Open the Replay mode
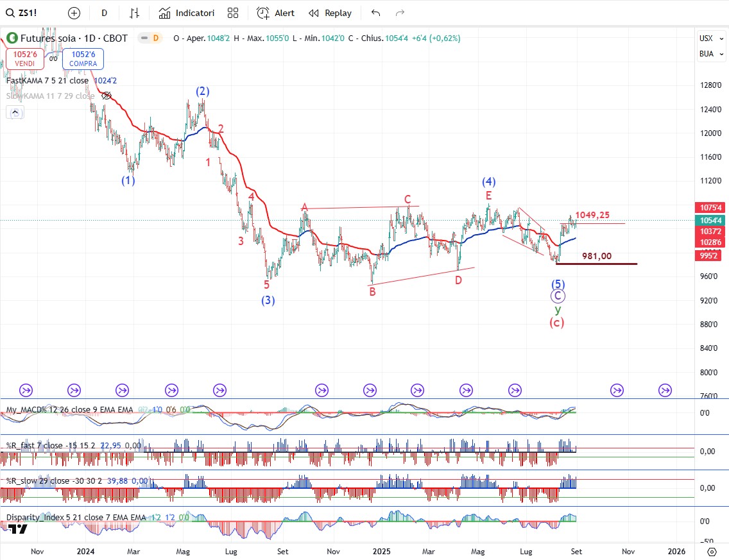 [x=330, y=13]
